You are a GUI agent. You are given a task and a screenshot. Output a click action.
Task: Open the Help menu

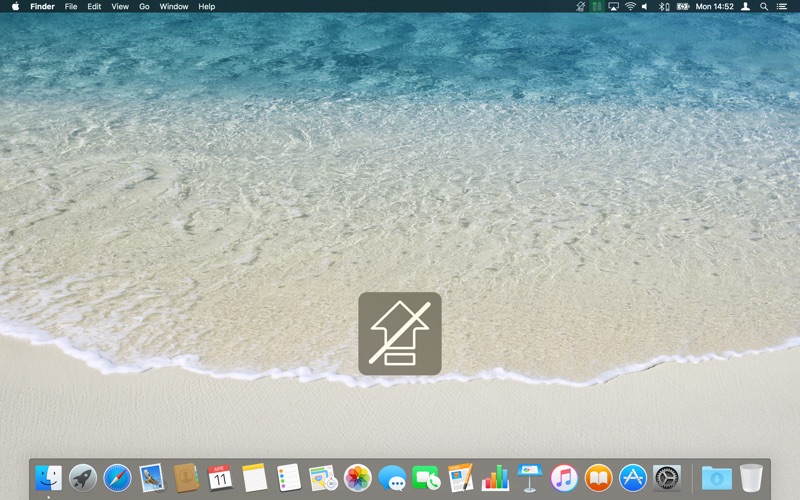coord(207,7)
